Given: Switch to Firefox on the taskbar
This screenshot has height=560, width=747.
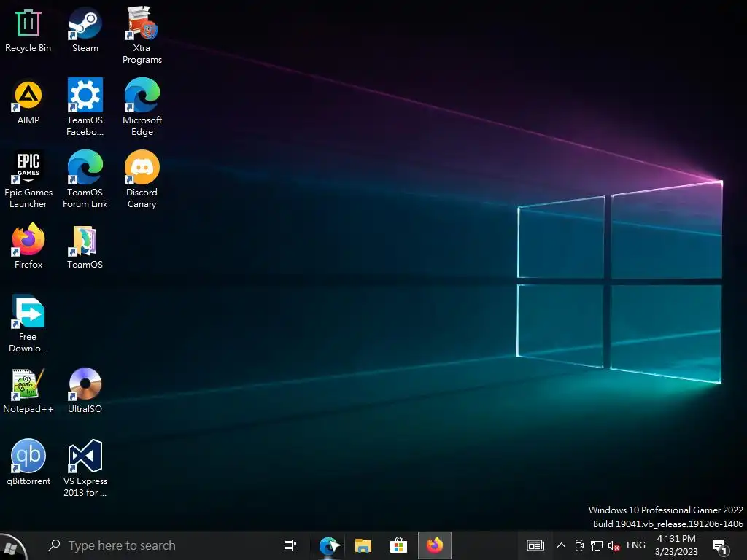Looking at the screenshot, I should tap(435, 545).
